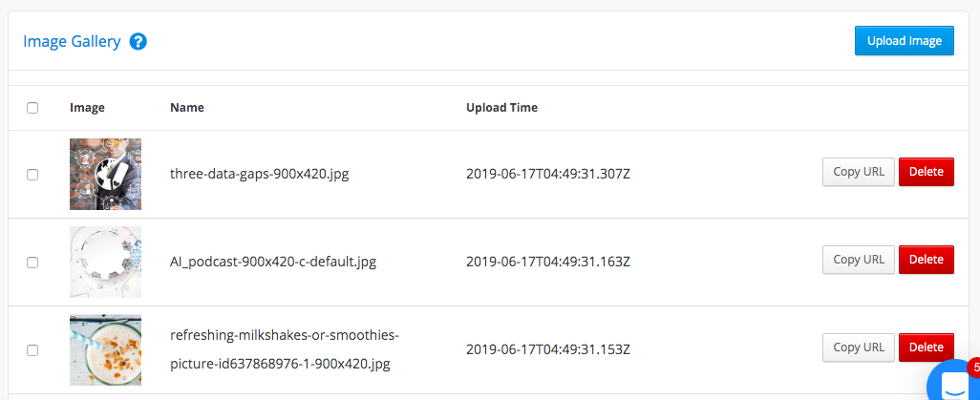Open the Image Gallery help question icon
The height and width of the screenshot is (400, 980).
pyautogui.click(x=138, y=42)
